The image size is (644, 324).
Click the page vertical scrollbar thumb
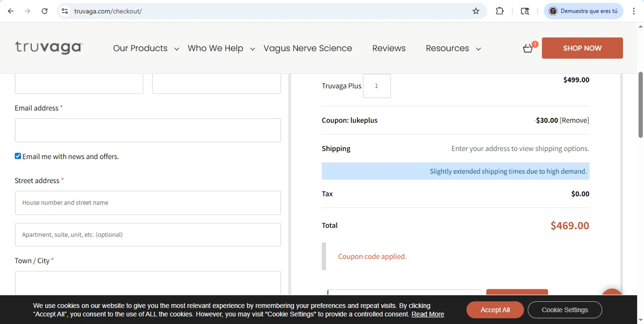[641, 105]
